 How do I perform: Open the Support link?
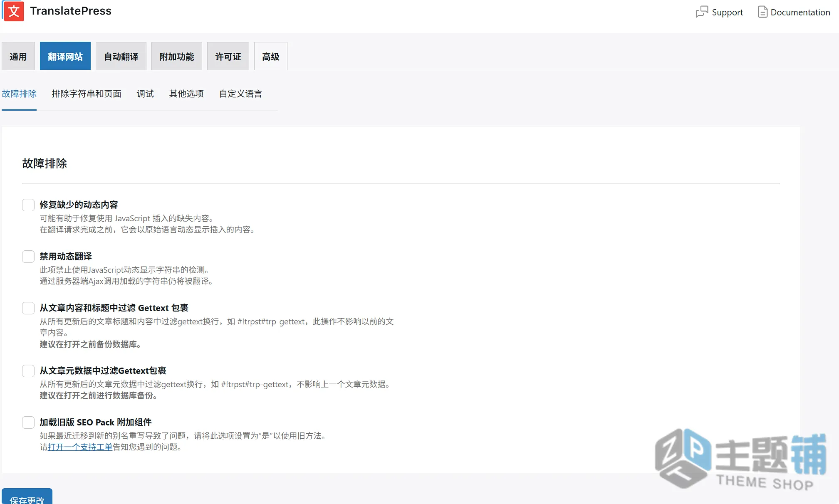[719, 12]
